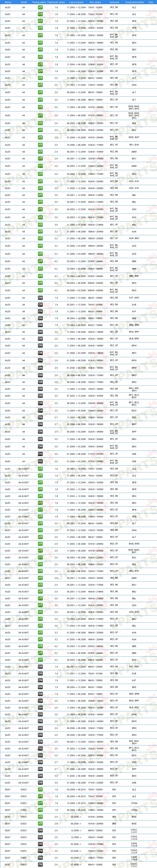Click 'CFMA' engine code in 3R2 row
157x868 pixels.
point(134,803)
